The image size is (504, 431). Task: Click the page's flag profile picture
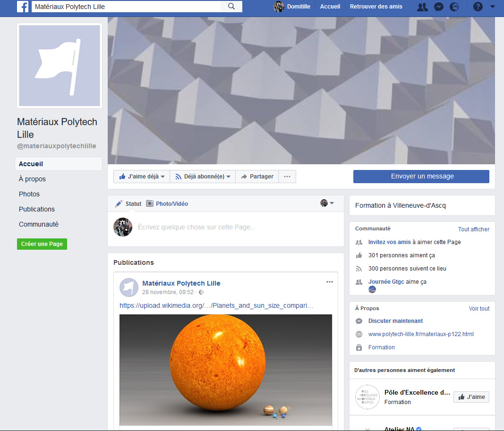pyautogui.click(x=60, y=66)
